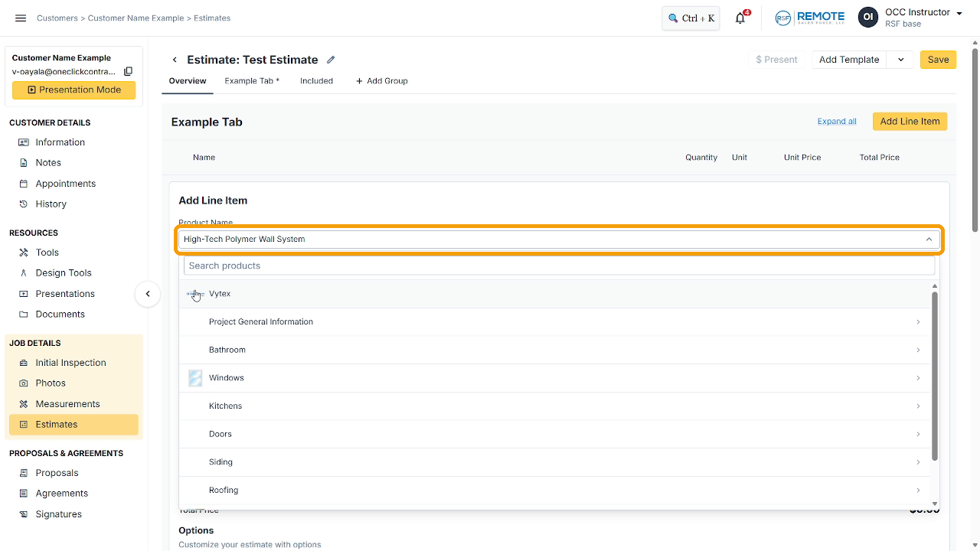Add a new group tab

coord(381,81)
